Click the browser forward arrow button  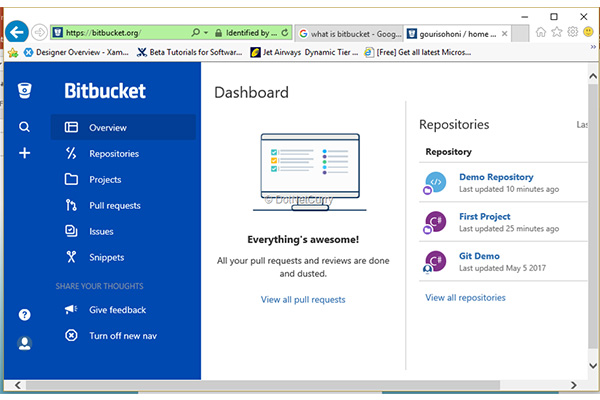coord(39,33)
